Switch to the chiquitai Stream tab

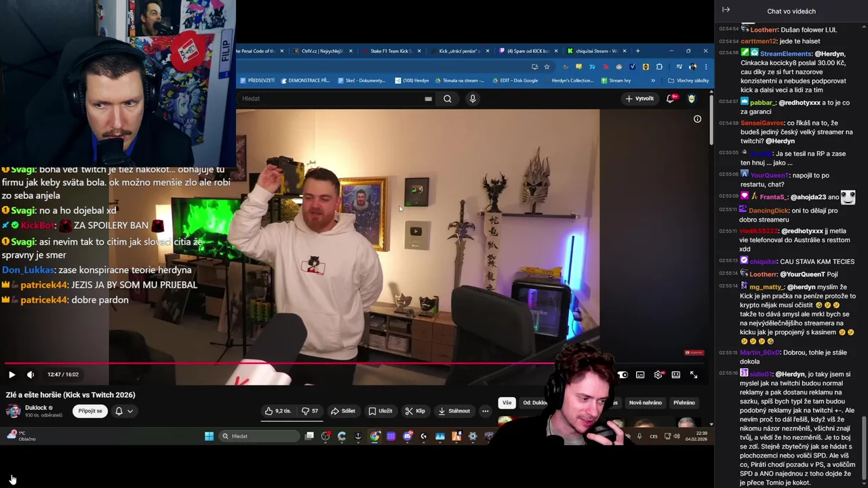pyautogui.click(x=597, y=51)
